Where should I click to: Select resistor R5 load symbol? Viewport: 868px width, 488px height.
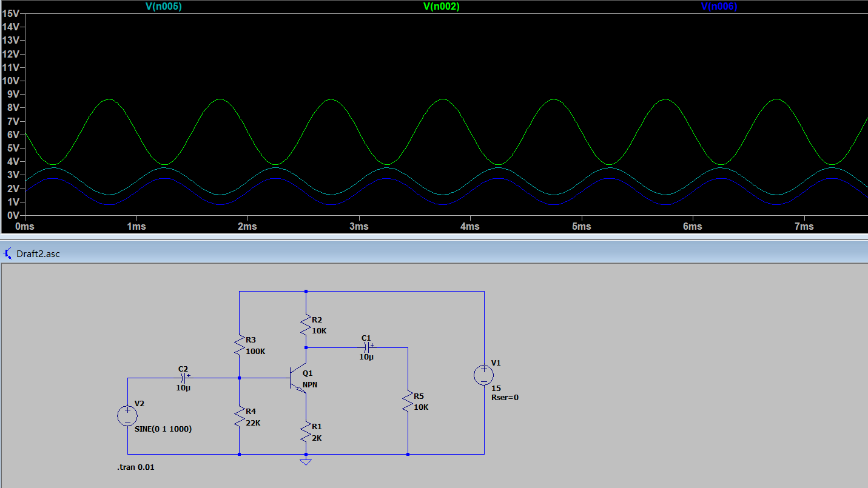[408, 402]
